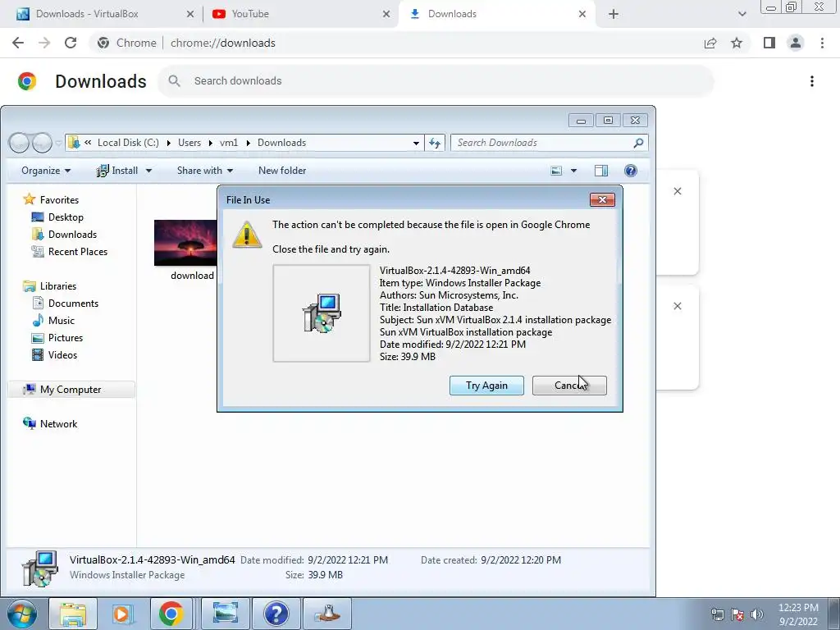Open Chrome three-dot menu

pos(822,43)
